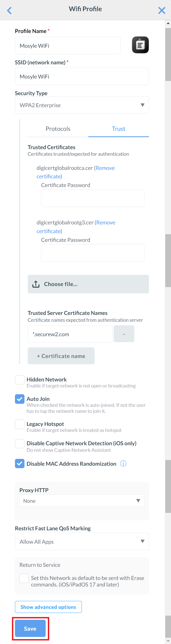Click the upload icon in Choose file
Viewport: 171px width, 644px height.
click(36, 284)
